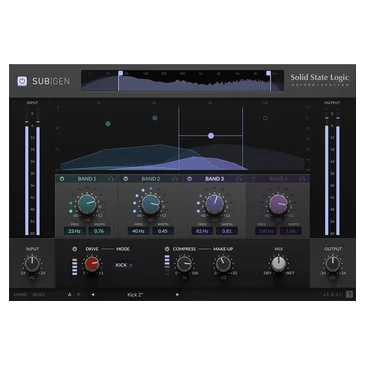Select Band 3 node in graph
The width and height of the screenshot is (365, 365).
tap(211, 136)
